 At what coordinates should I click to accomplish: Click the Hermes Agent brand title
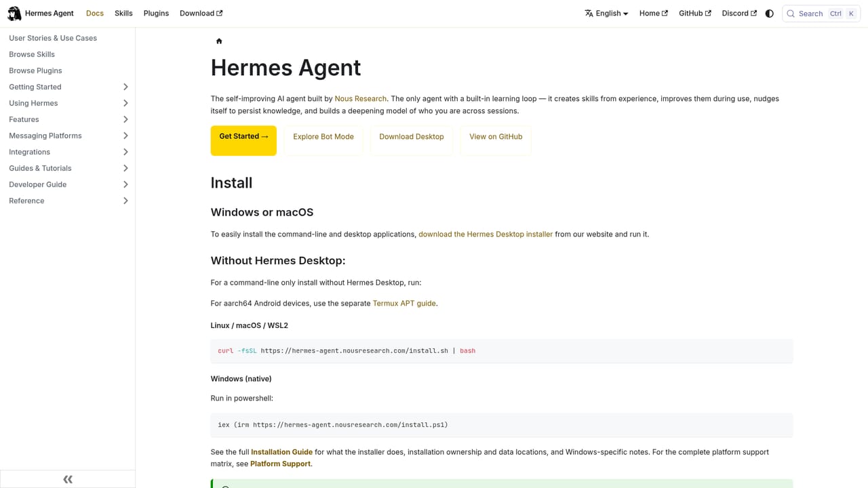(50, 14)
